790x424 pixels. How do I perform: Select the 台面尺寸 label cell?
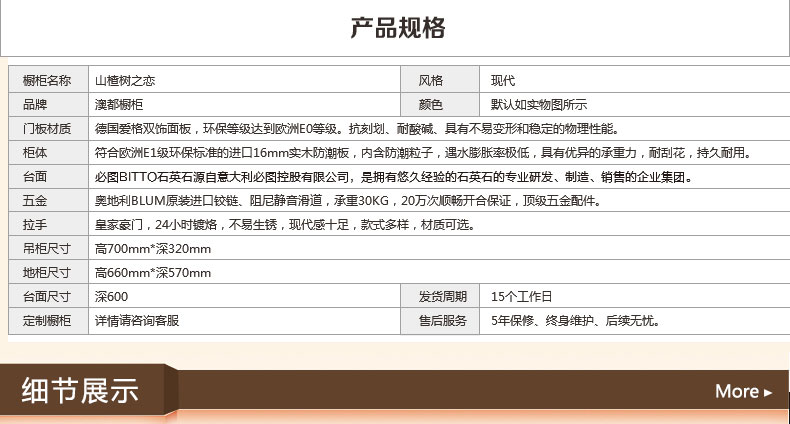click(x=48, y=296)
